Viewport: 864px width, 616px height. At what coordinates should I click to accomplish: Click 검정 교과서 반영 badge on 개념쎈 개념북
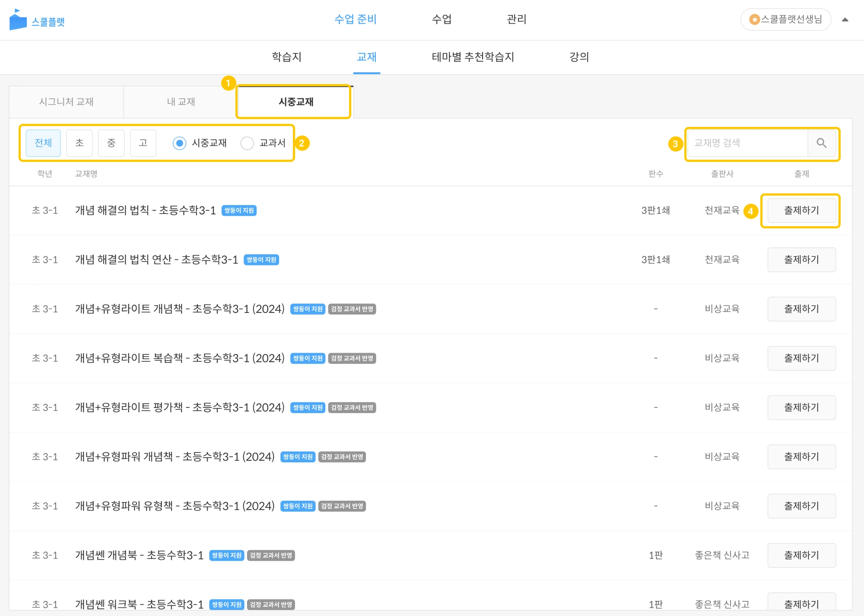click(271, 556)
